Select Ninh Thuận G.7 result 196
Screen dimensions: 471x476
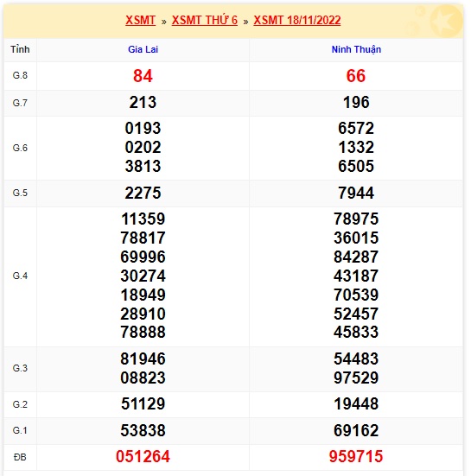tap(356, 102)
